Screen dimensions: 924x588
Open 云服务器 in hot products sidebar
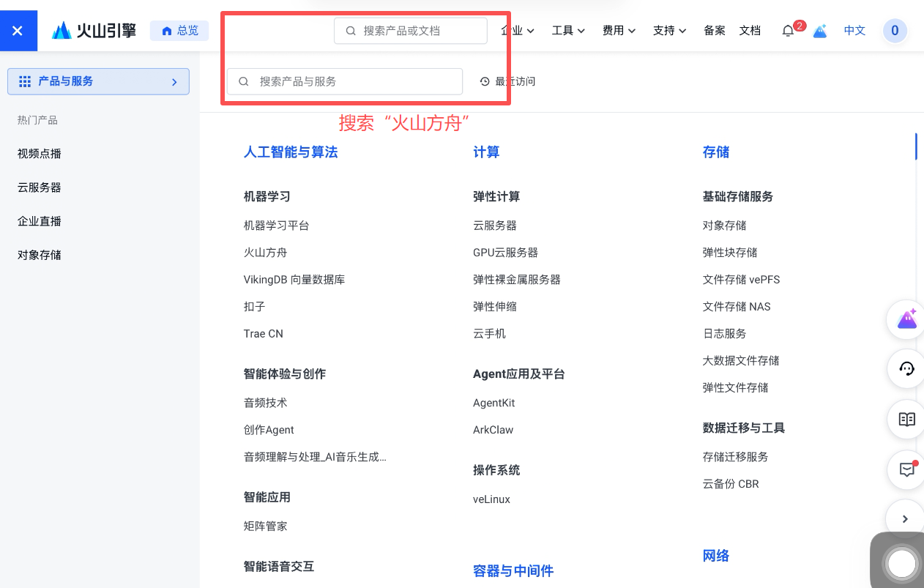(40, 187)
